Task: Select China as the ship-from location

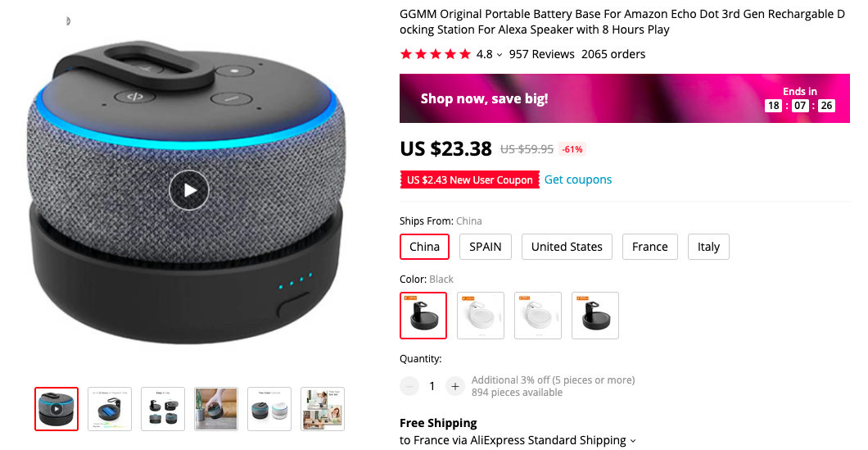Action: 424,247
